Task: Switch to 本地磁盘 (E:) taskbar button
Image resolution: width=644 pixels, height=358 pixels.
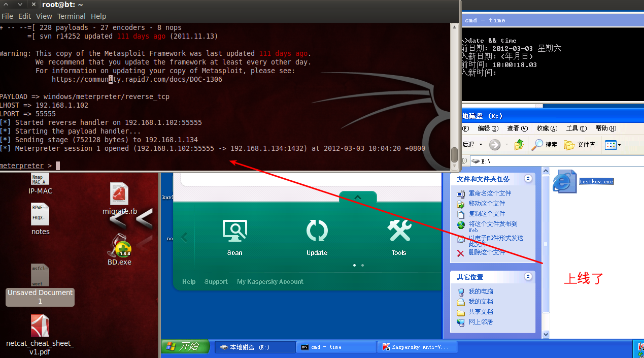Action: tap(255, 347)
